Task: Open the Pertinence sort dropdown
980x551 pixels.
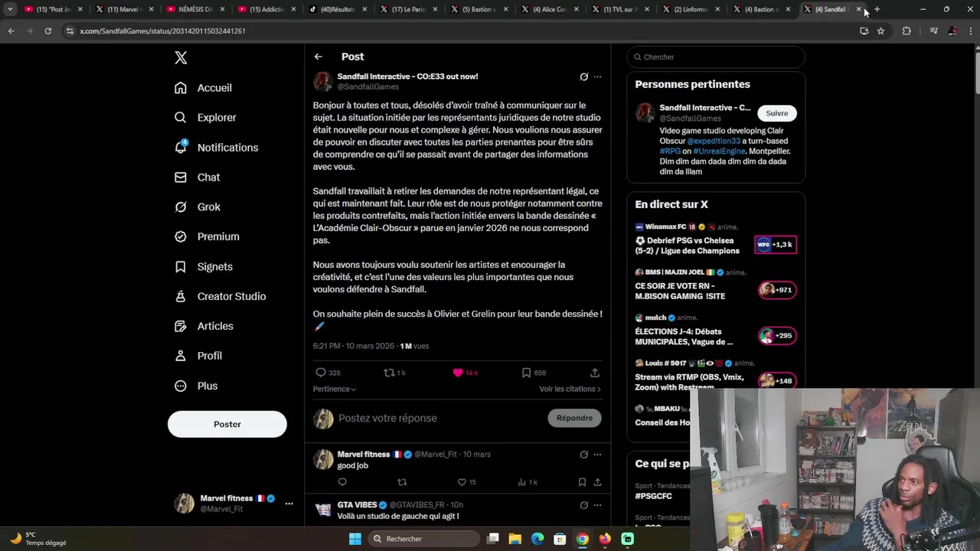Action: (335, 389)
